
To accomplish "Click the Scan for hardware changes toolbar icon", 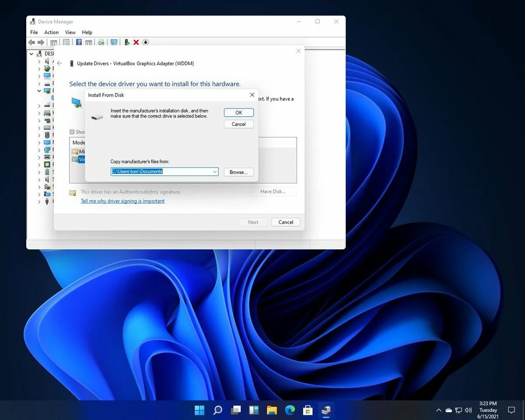I will [114, 42].
